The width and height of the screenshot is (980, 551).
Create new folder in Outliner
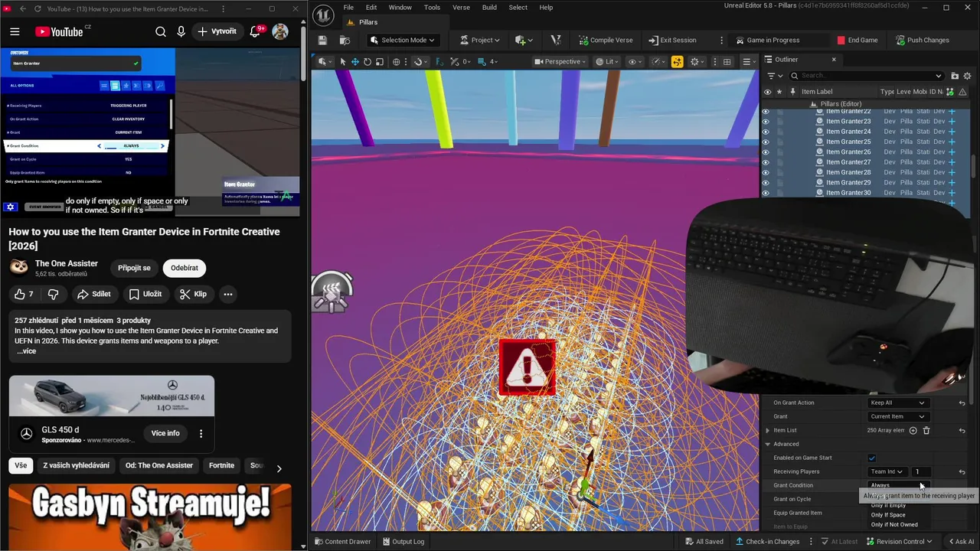(x=954, y=76)
